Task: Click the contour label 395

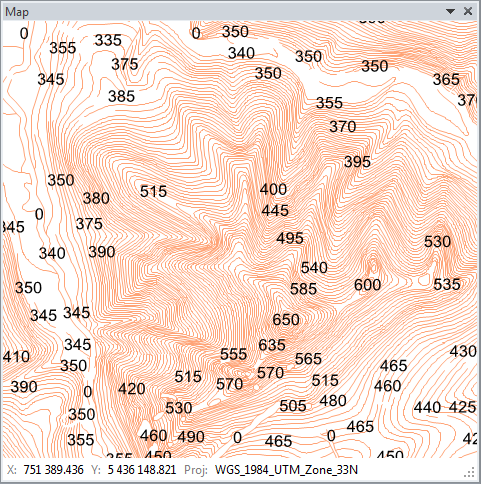Action: [357, 162]
